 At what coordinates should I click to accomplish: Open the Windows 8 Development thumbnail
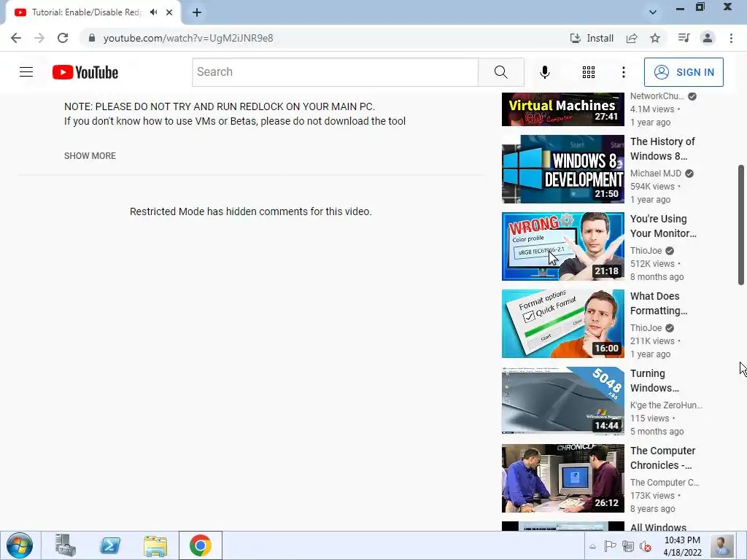[x=562, y=169]
